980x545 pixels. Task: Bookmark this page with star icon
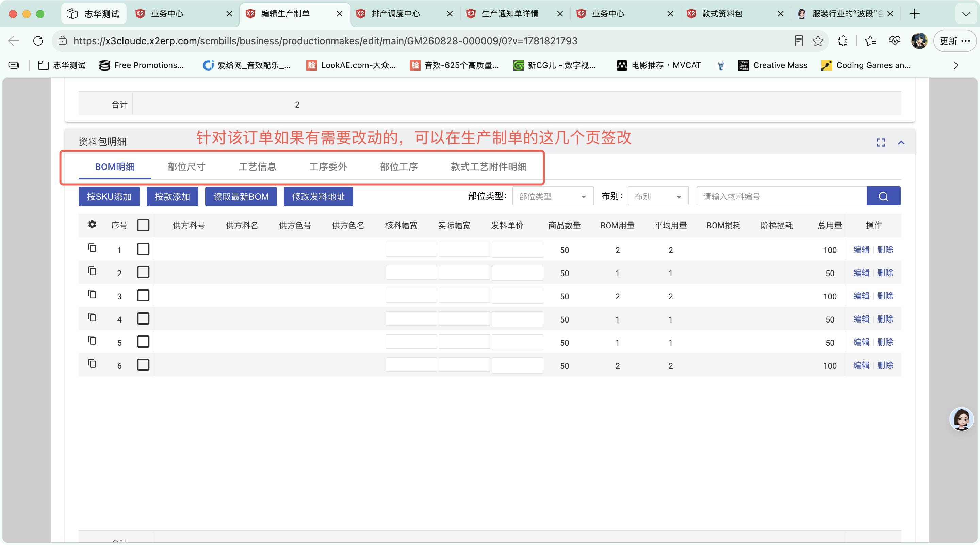[818, 41]
